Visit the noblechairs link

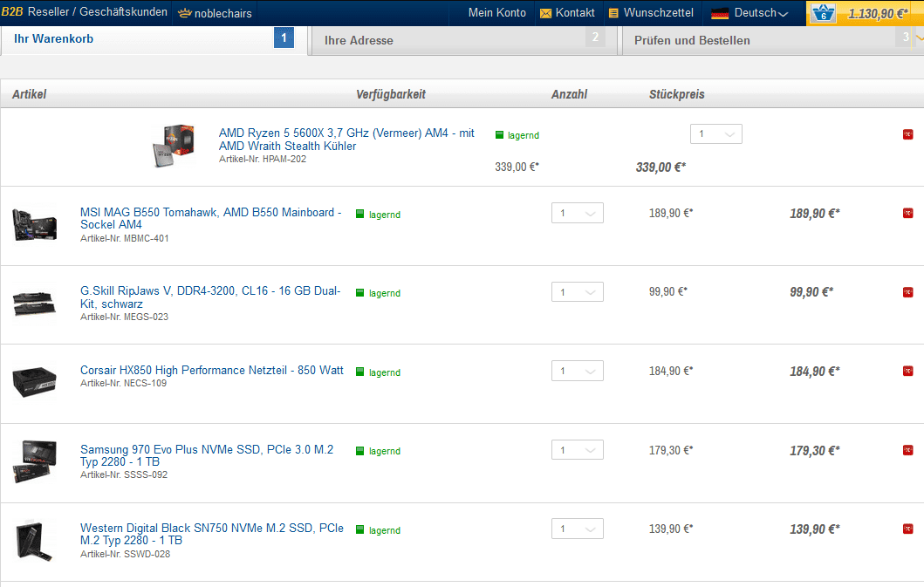point(222,13)
